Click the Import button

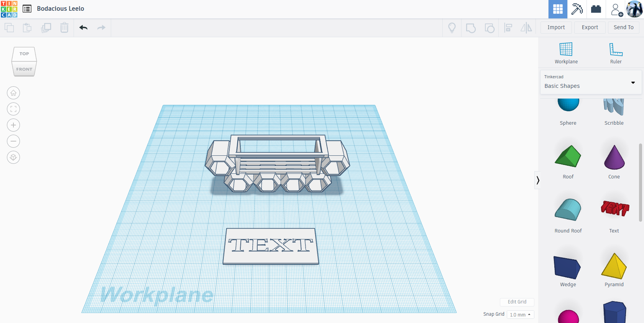coord(556,27)
